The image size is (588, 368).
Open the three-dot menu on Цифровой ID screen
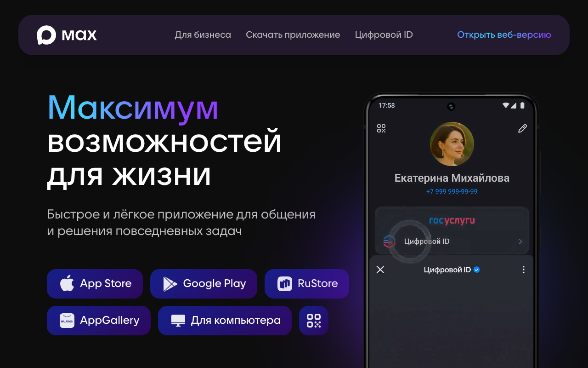pos(524,270)
